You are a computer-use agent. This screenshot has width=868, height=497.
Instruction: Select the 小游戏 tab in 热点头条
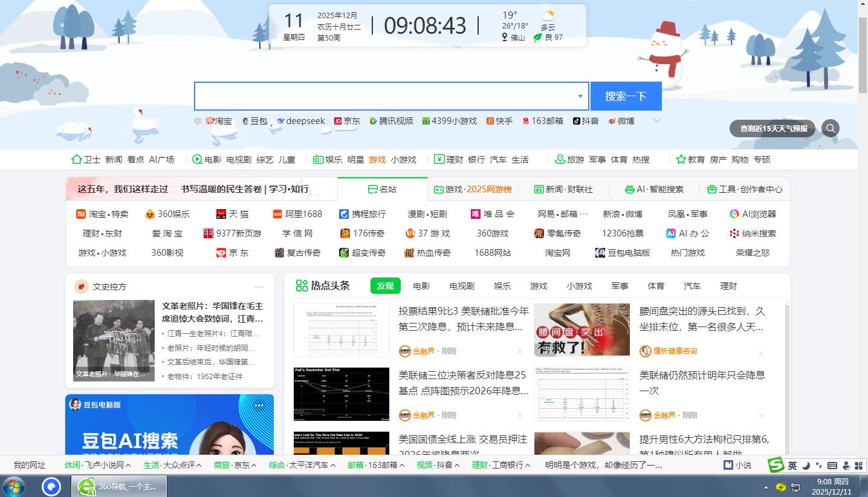[x=579, y=286]
